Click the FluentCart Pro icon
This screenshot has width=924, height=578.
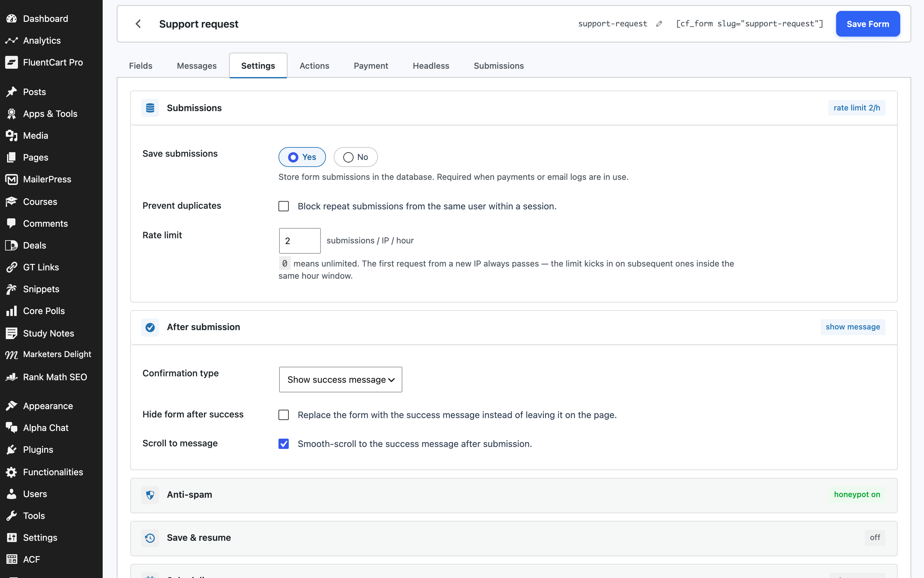tap(12, 62)
